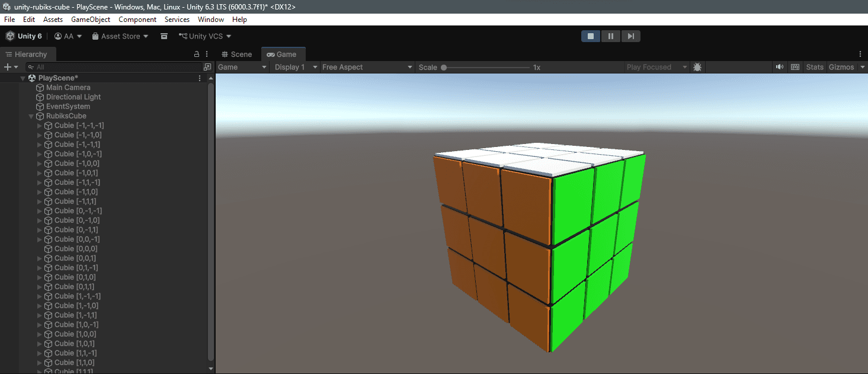The image size is (868, 374).
Task: Collapse the RubiksCube hierarchy node
Action: [x=31, y=116]
